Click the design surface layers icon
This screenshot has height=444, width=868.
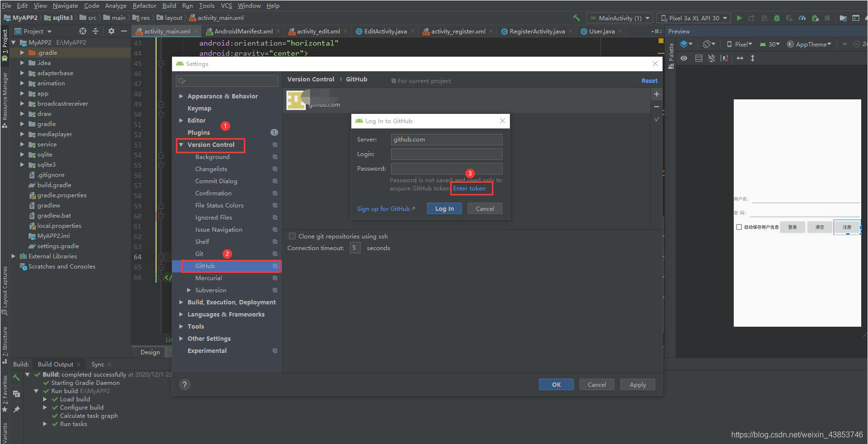tap(686, 44)
